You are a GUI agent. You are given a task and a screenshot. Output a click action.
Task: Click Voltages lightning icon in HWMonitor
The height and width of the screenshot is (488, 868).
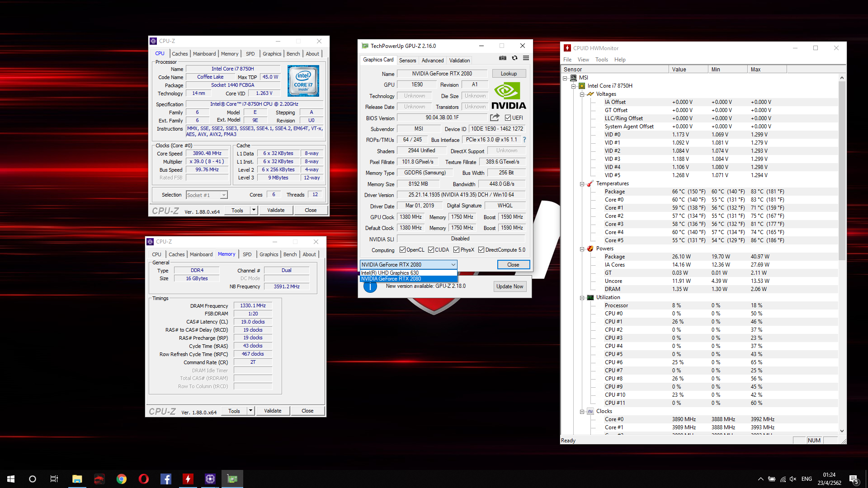point(590,94)
